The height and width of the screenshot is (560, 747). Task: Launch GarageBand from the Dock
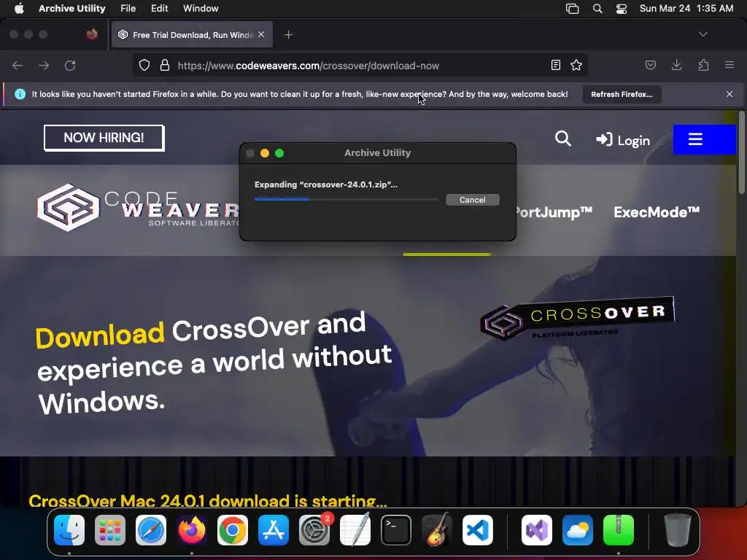(x=437, y=530)
